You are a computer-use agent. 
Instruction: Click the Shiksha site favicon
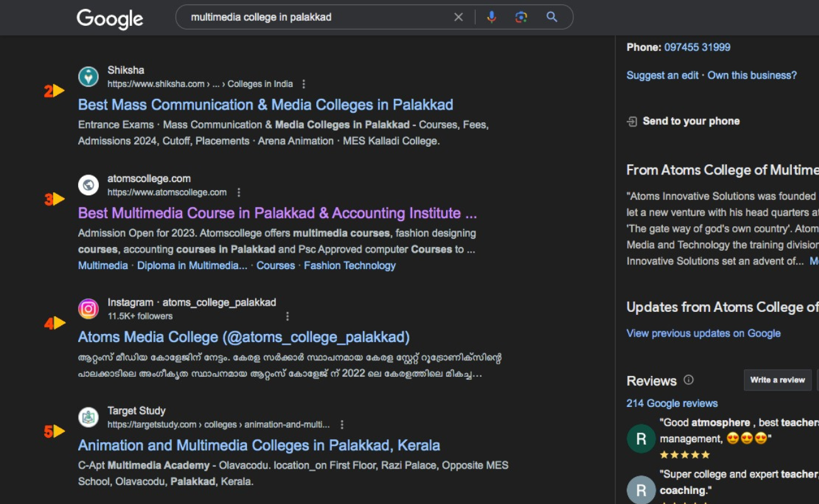click(x=88, y=77)
